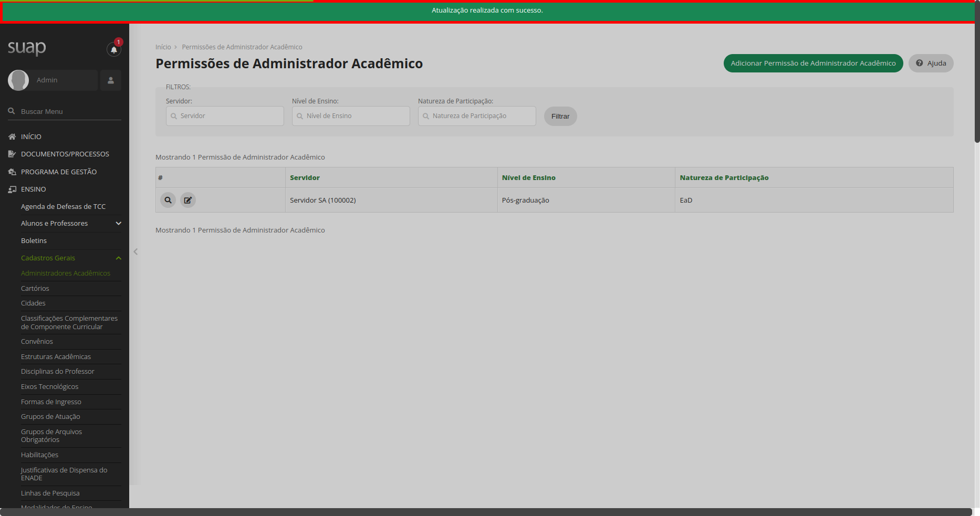Open Agenda de Defesas de TCC
The height and width of the screenshot is (516, 980).
pos(63,206)
